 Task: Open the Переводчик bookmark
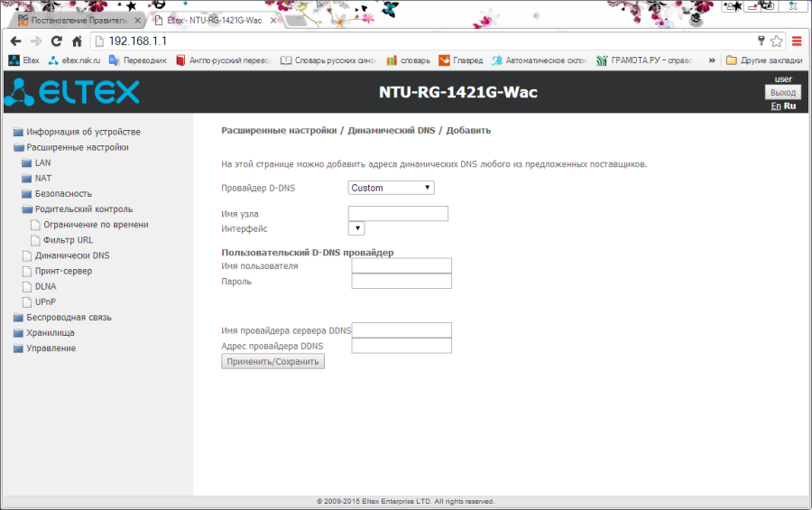point(138,60)
